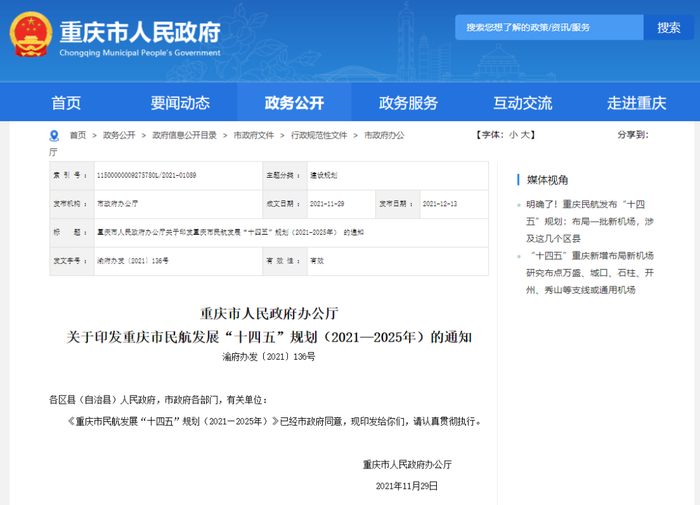Click the 2021-11-29 document date value
Image resolution: width=700 pixels, height=505 pixels.
[x=327, y=204]
